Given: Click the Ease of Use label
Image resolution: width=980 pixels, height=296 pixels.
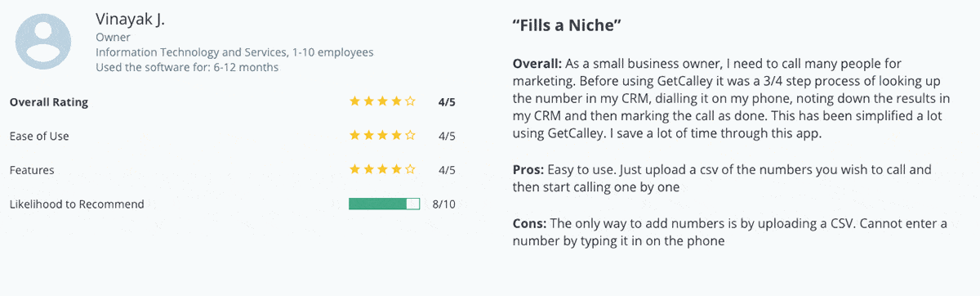Looking at the screenshot, I should (38, 136).
